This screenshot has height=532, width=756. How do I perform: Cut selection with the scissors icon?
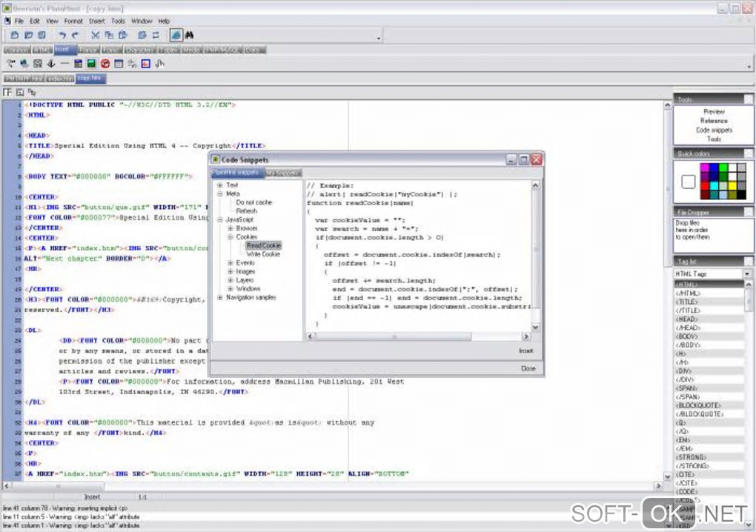(x=96, y=35)
